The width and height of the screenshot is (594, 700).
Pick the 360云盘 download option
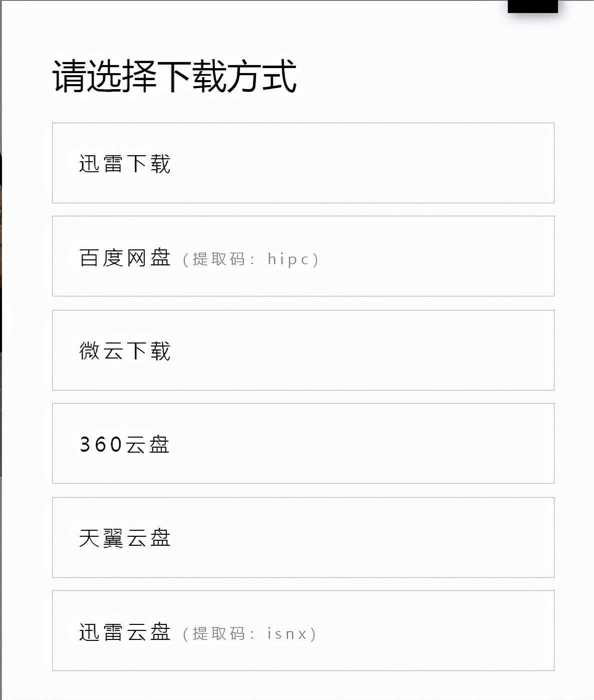click(x=125, y=444)
